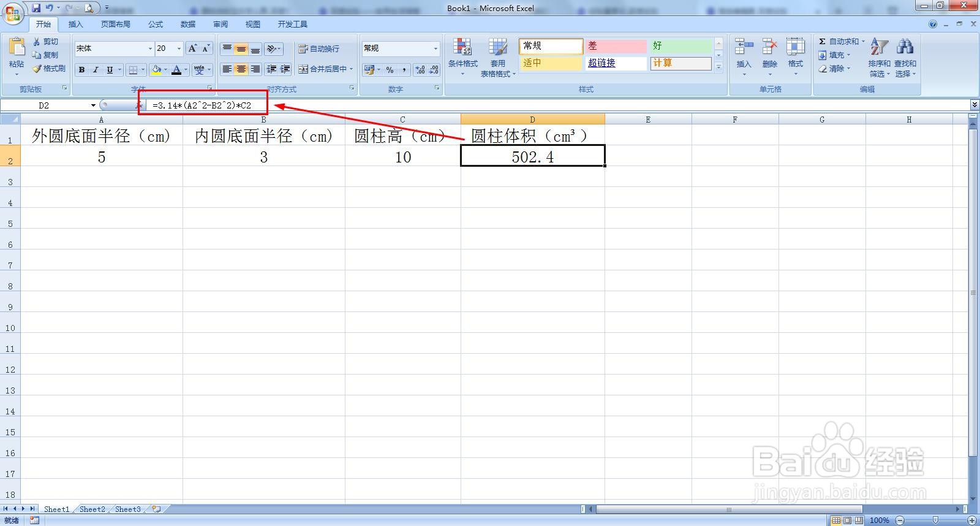The image size is (980, 526).
Task: Click the accounting number format icon
Action: 369,70
